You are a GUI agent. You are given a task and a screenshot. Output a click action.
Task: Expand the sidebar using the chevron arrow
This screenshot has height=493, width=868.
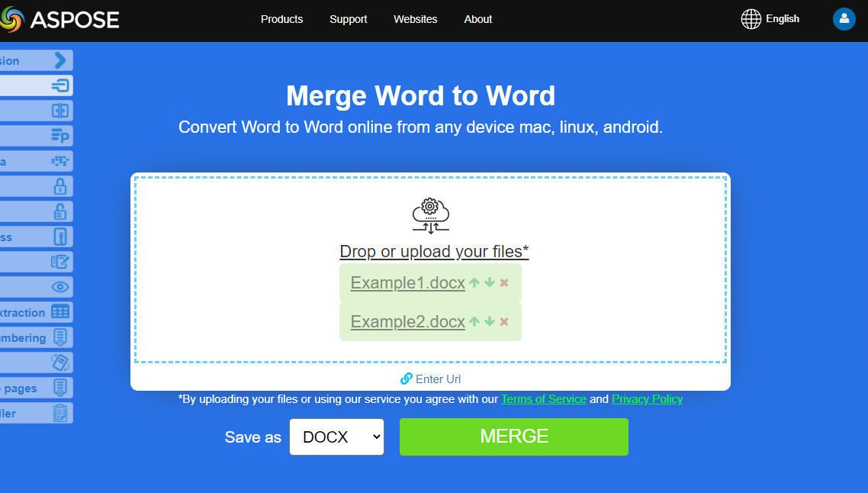tap(60, 60)
